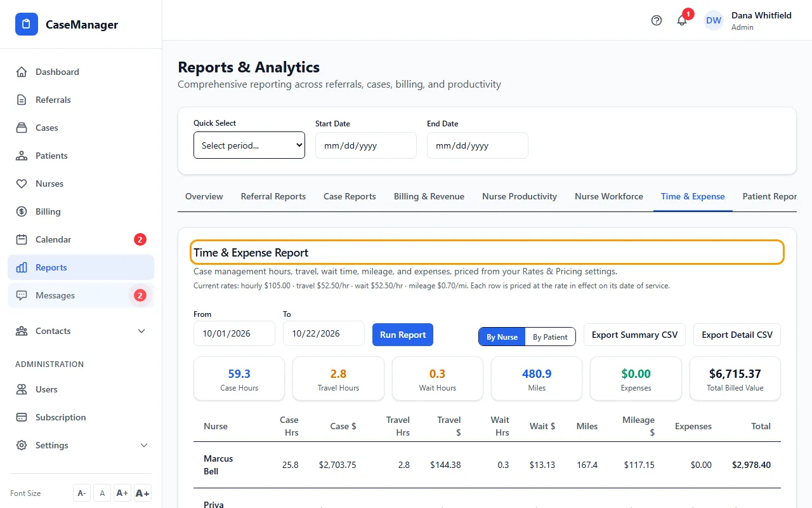
Task: Open Users under Administration
Action: [81, 389]
